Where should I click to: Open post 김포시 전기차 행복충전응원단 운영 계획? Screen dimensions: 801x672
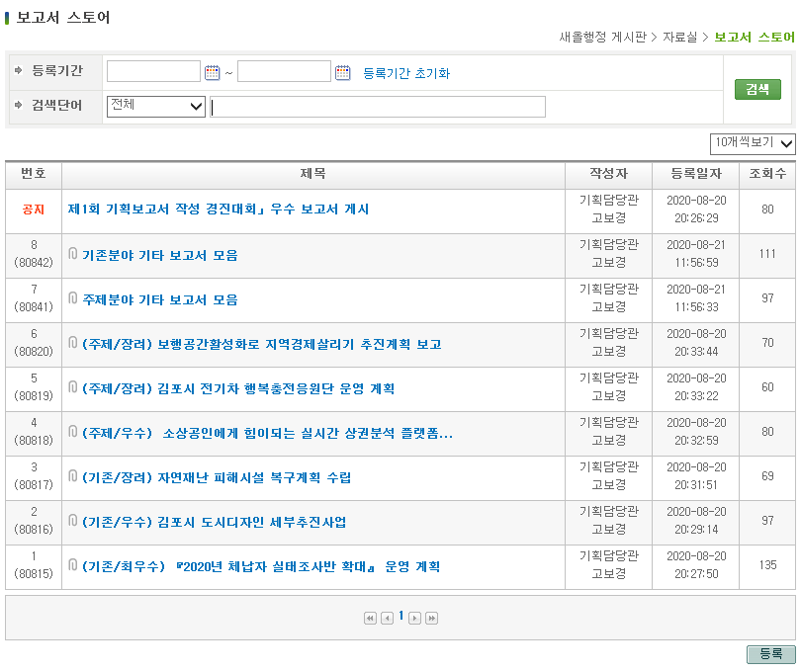pyautogui.click(x=238, y=388)
